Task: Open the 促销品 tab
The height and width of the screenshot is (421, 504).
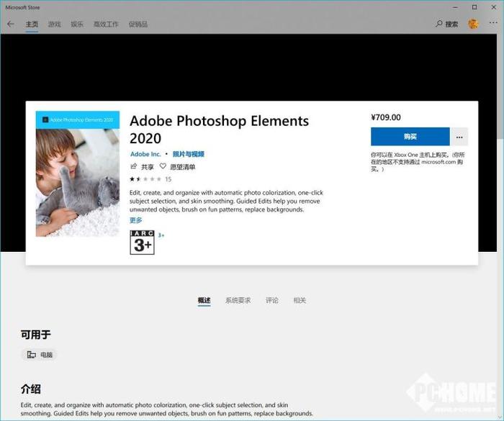Action: [x=138, y=24]
